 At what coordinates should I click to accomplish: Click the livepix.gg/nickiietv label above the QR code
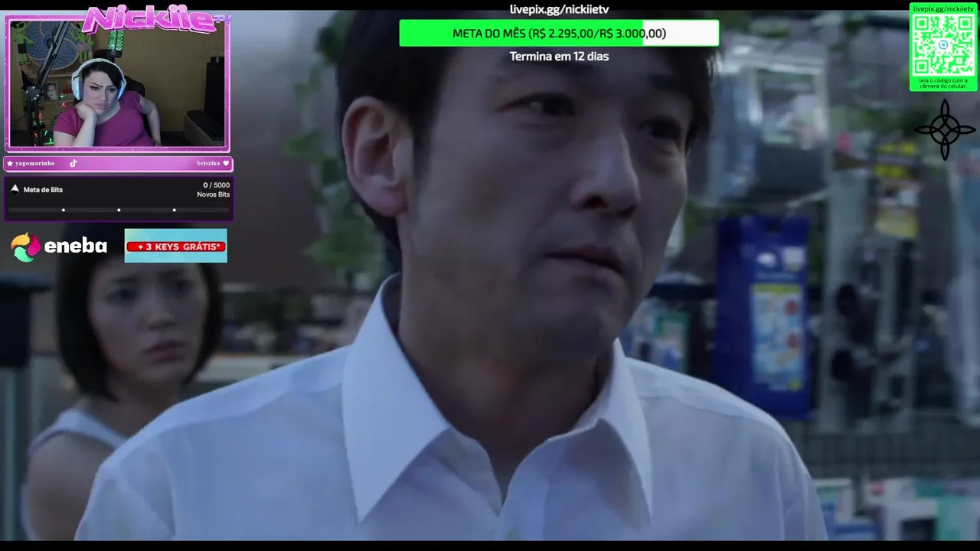tap(943, 8)
